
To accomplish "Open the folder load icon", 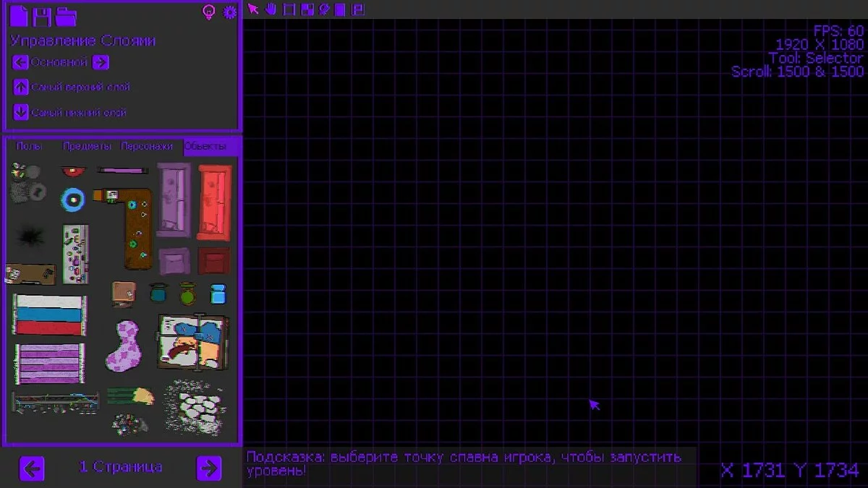I will 66,16.
